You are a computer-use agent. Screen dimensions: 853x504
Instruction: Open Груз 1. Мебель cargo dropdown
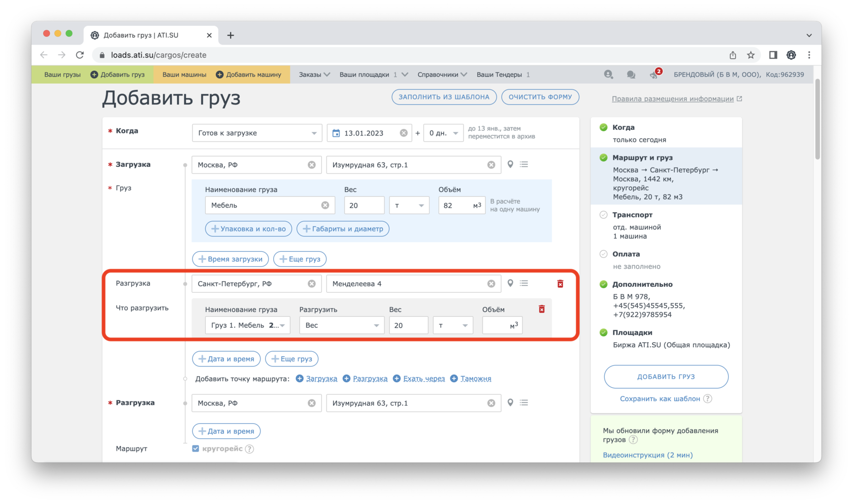(247, 325)
